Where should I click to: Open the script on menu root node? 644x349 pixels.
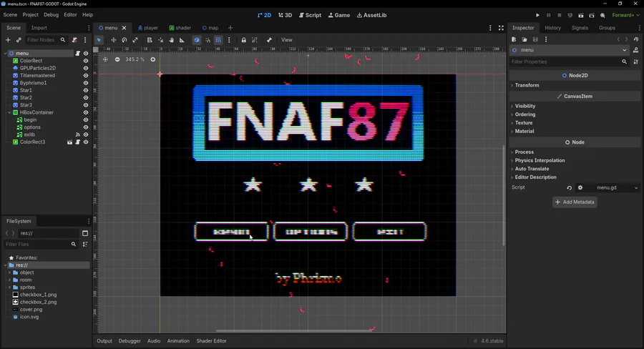pos(77,54)
